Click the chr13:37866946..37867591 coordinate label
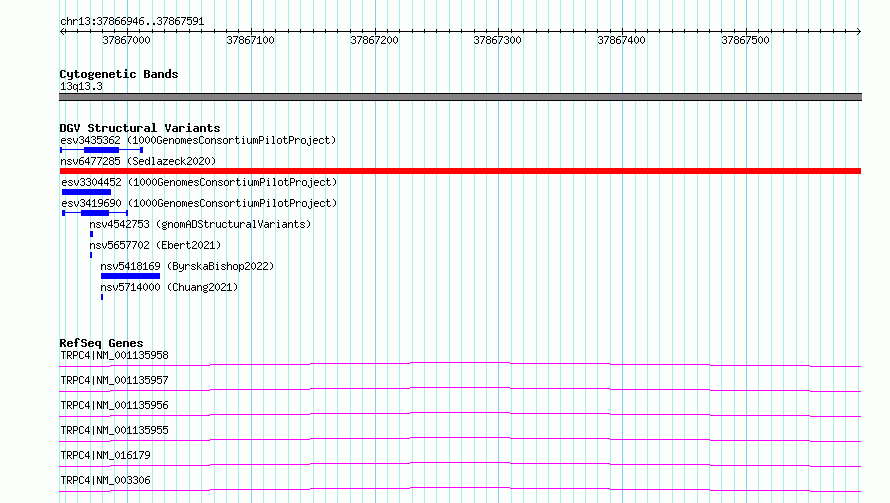The height and width of the screenshot is (503, 890). (132, 22)
